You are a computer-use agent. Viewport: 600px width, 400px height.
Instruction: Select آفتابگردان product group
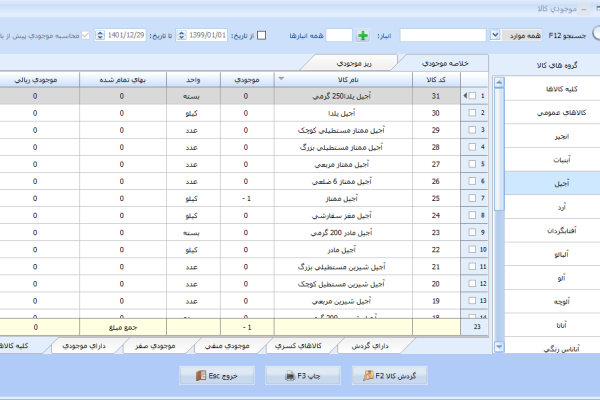[x=552, y=231]
